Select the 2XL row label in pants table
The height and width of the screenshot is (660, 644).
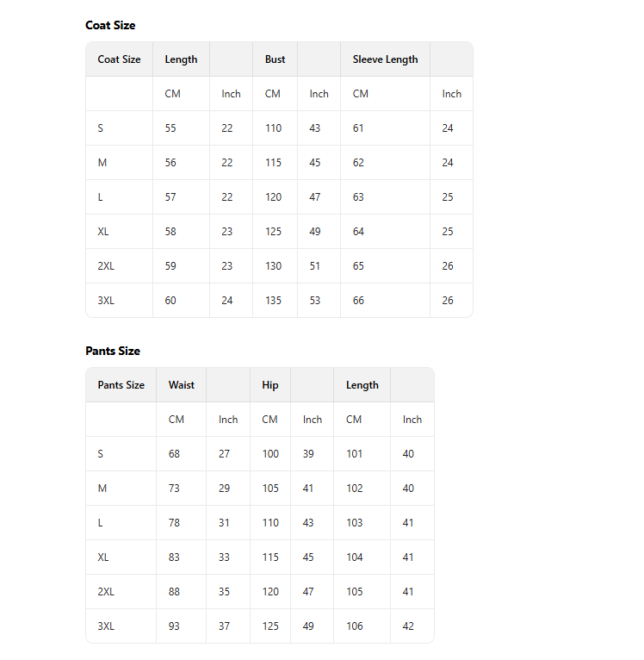[x=106, y=592]
